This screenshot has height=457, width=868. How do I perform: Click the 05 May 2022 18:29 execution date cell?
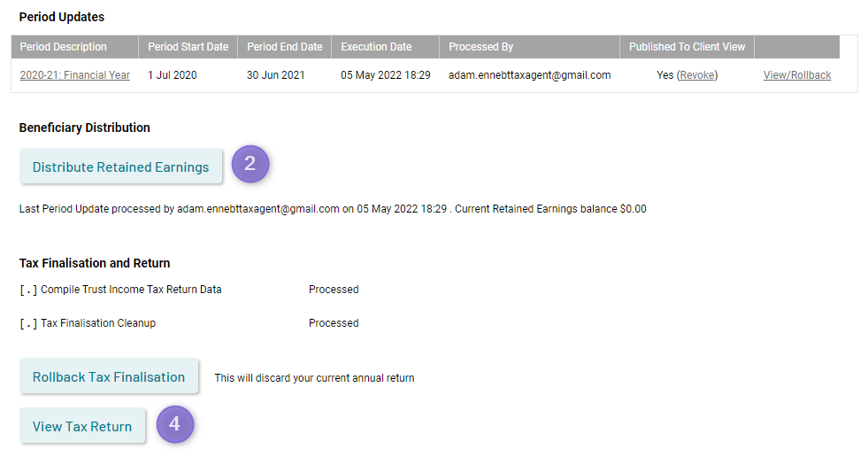point(385,75)
